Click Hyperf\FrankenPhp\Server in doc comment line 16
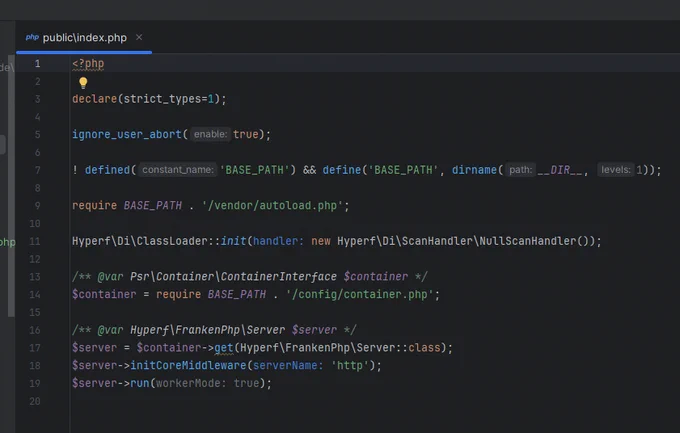 208,330
